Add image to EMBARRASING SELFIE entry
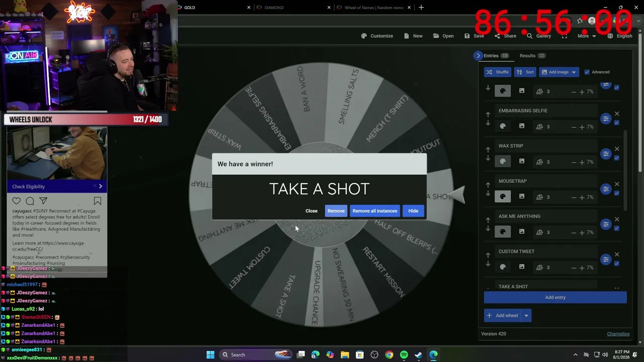The width and height of the screenshot is (644, 362). coord(522,126)
